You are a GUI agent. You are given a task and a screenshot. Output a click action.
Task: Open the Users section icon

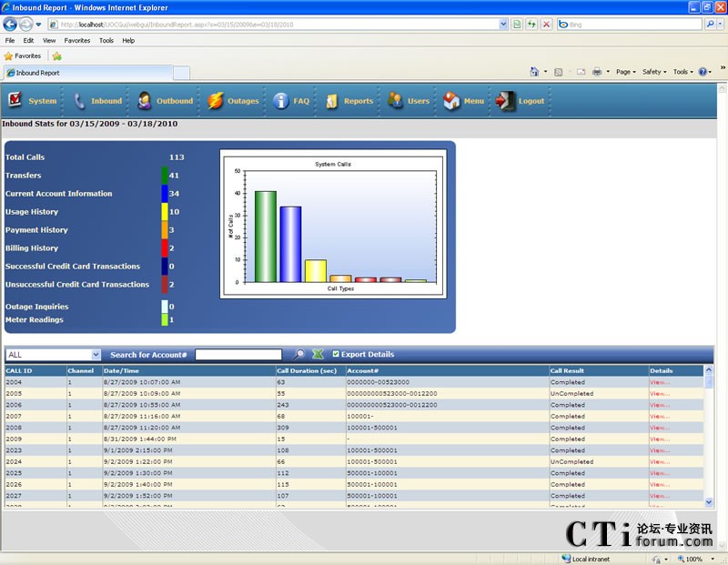tap(395, 101)
